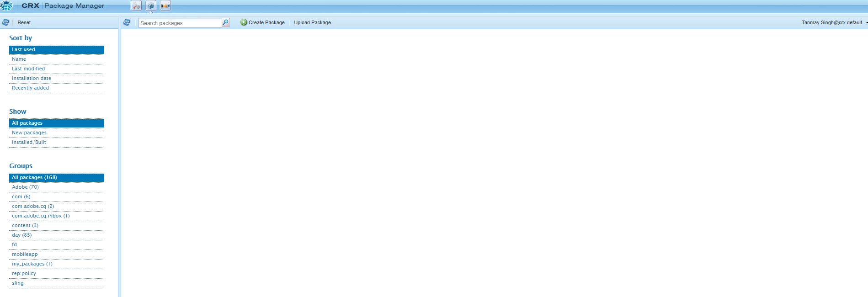Sort packages by Last used
The image size is (868, 297).
pos(57,49)
